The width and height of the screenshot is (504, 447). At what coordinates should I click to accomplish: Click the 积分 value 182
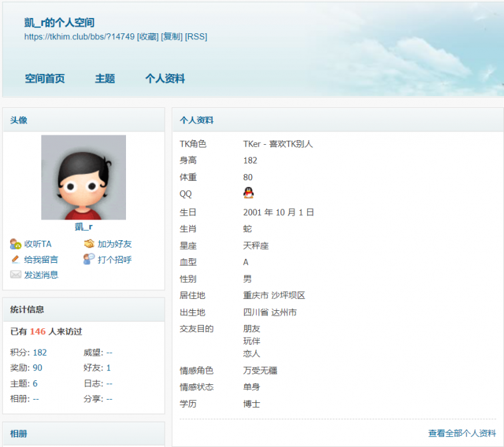pos(39,352)
